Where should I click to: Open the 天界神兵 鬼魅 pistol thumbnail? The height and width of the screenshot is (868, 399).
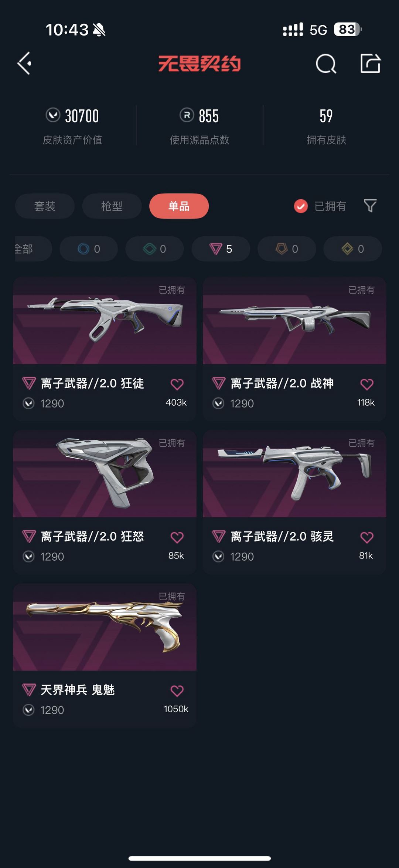[105, 627]
